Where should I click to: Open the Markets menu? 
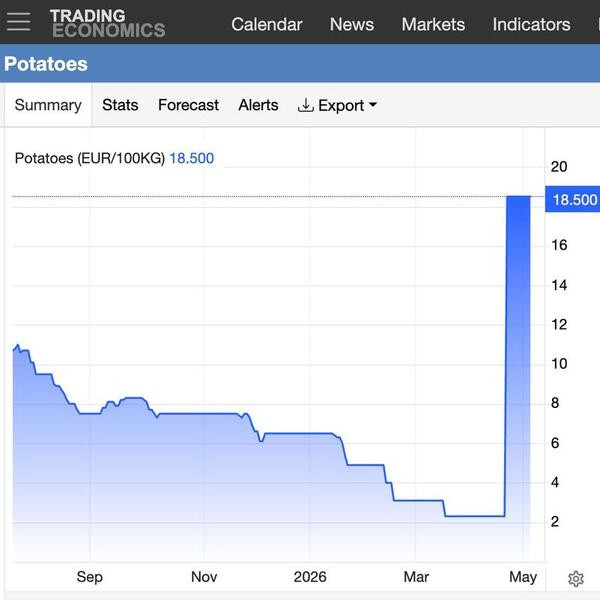(x=433, y=24)
